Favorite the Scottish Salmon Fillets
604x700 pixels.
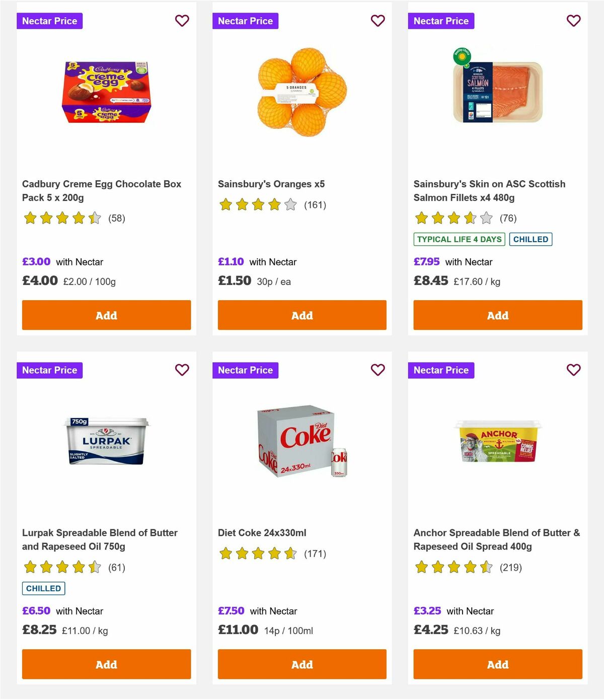click(x=574, y=21)
